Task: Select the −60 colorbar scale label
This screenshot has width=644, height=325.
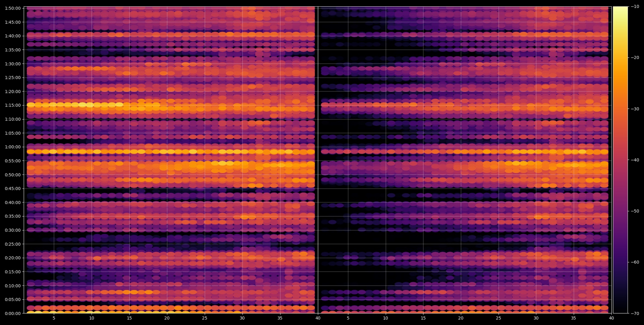Action: coord(635,262)
